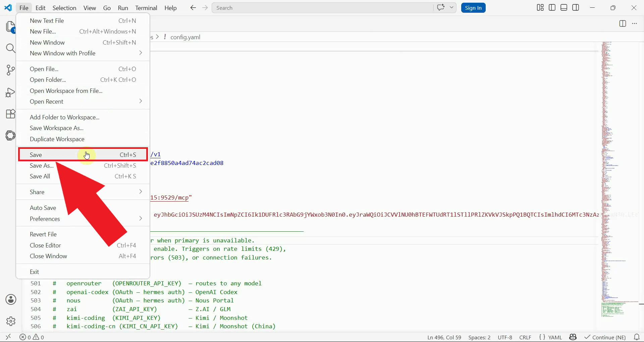Toggle the Primary Side Bar

tap(552, 8)
